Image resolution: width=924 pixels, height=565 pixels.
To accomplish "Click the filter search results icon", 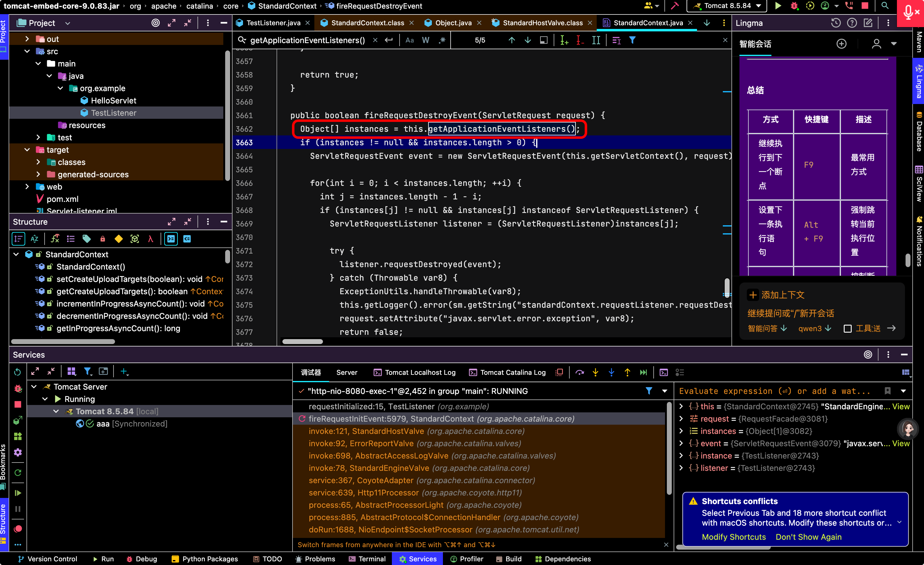I will 632,40.
